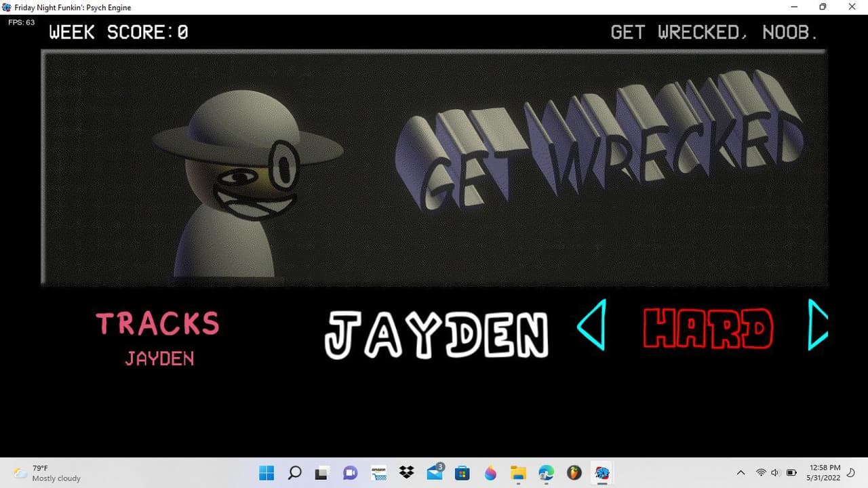Open FL Studio from the taskbar

[x=574, y=473]
